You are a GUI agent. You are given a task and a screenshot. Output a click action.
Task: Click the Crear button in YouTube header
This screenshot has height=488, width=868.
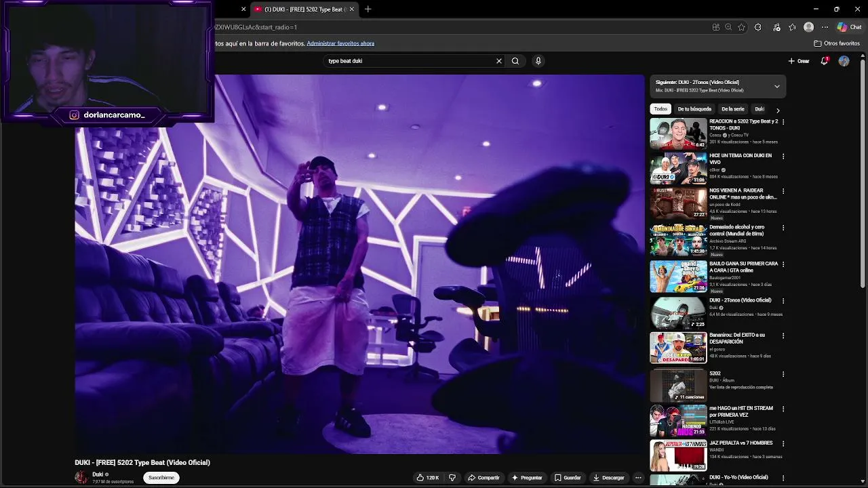[799, 61]
